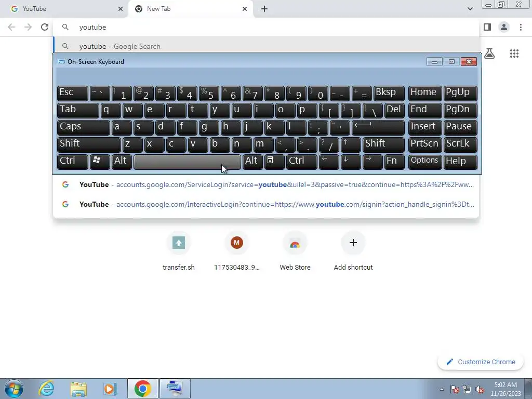The height and width of the screenshot is (399, 532).
Task: Tap the letter q key
Action: pos(111,110)
